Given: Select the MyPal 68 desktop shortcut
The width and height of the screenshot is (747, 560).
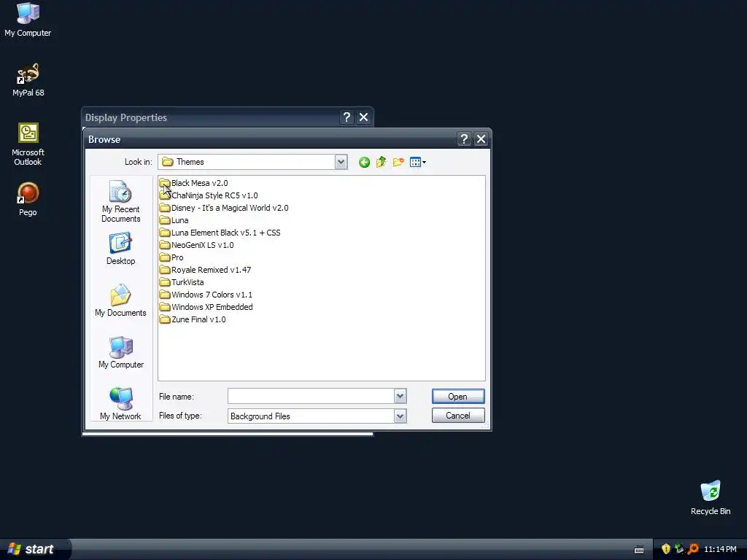Looking at the screenshot, I should pyautogui.click(x=28, y=80).
